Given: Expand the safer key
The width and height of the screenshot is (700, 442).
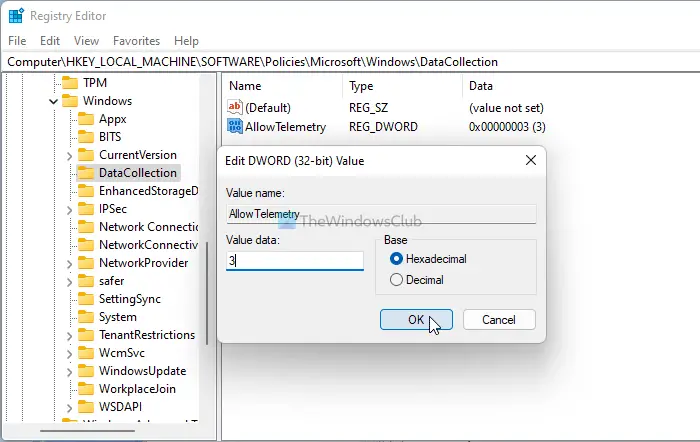Looking at the screenshot, I should point(69,282).
